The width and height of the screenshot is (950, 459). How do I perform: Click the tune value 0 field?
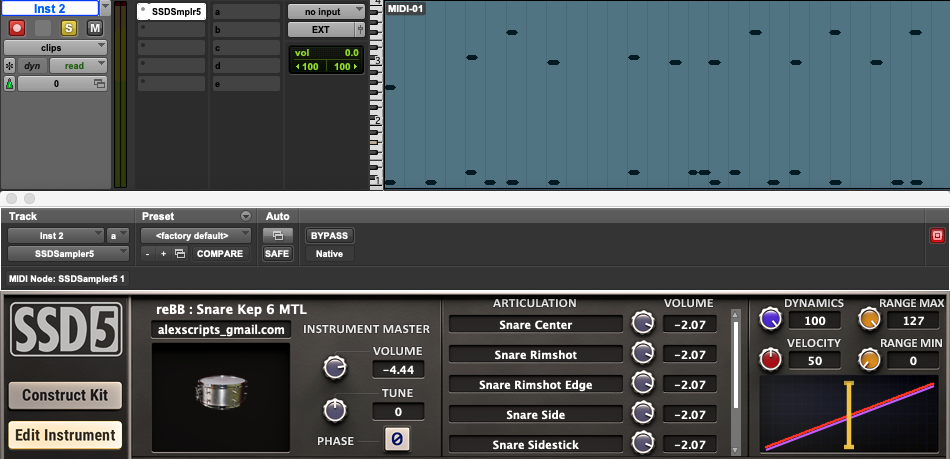[x=398, y=412]
